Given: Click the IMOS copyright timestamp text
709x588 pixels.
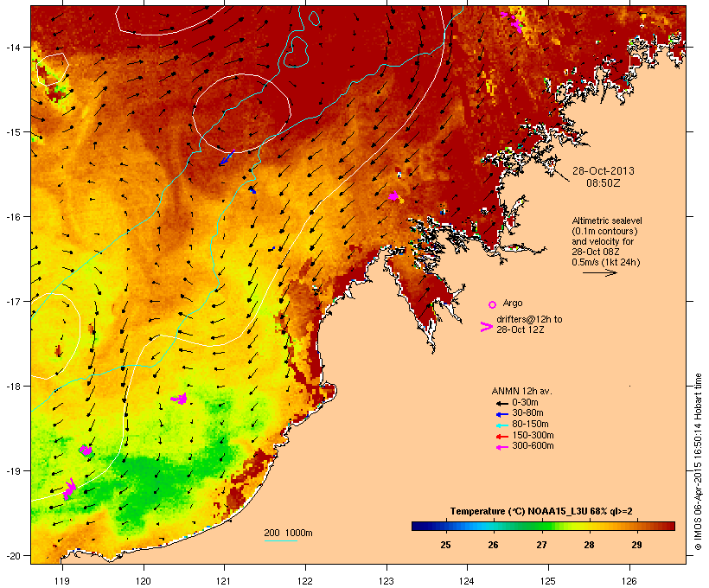Looking at the screenshot, I should coord(698,462).
